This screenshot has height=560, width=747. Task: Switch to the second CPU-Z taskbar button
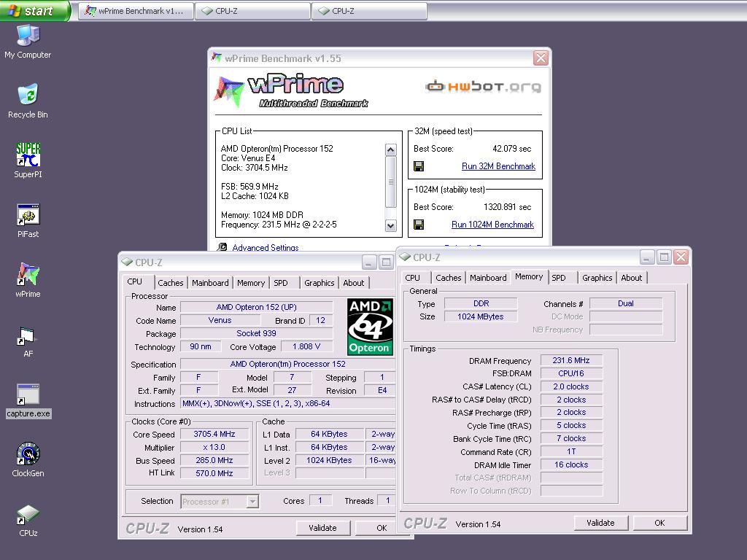pyautogui.click(x=370, y=10)
